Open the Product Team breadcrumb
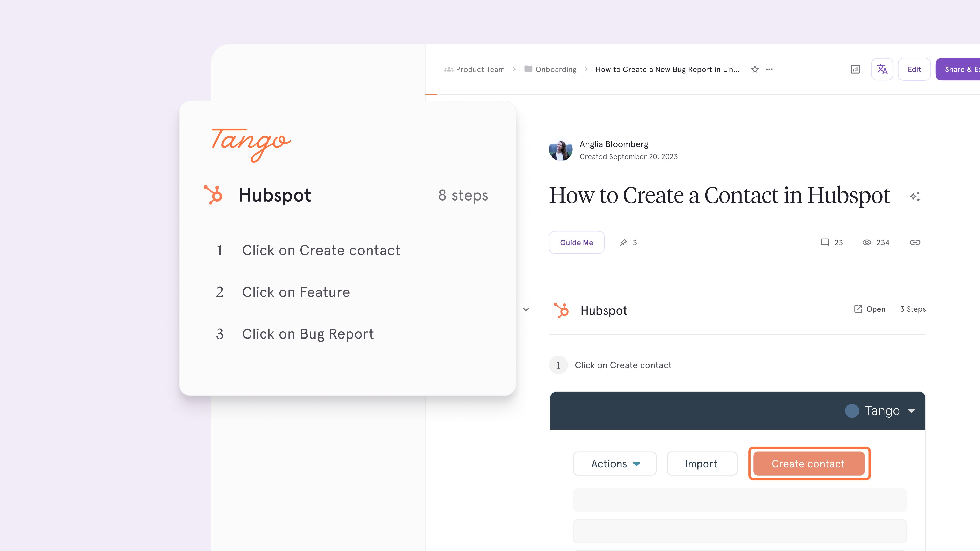This screenshot has width=980, height=551. [474, 69]
